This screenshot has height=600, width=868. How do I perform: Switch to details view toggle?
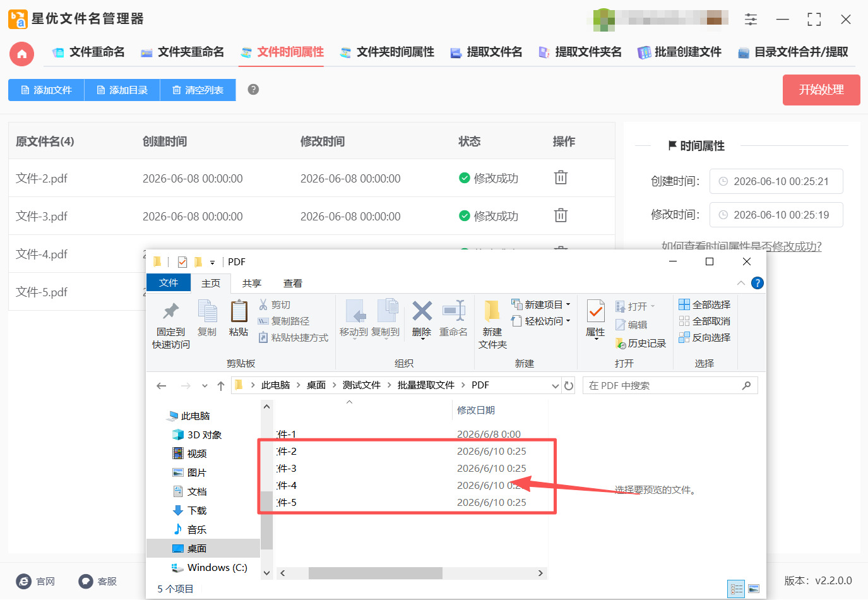click(736, 589)
